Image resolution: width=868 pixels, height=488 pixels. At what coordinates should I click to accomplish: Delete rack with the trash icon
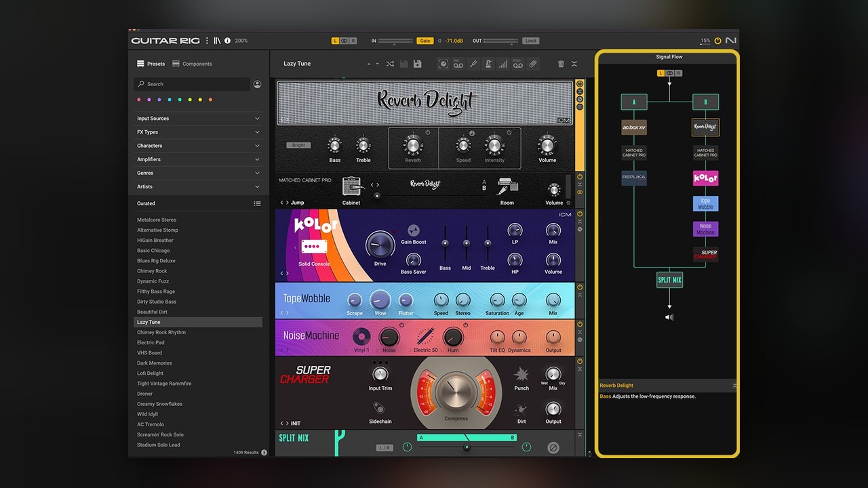coord(561,64)
